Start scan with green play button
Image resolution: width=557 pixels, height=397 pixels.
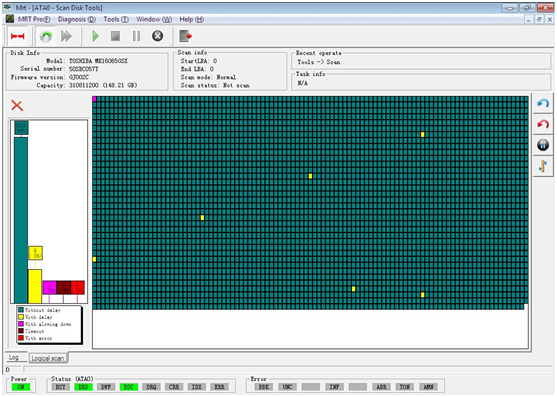click(x=95, y=36)
